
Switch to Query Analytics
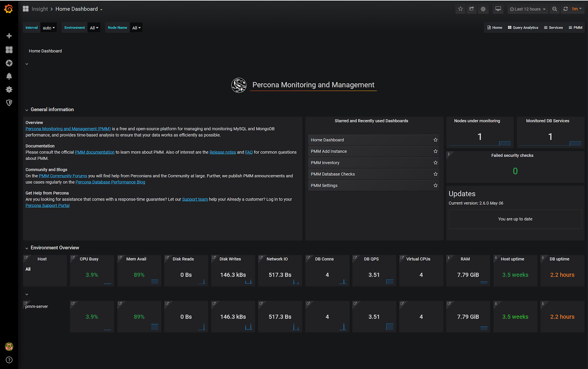click(523, 27)
